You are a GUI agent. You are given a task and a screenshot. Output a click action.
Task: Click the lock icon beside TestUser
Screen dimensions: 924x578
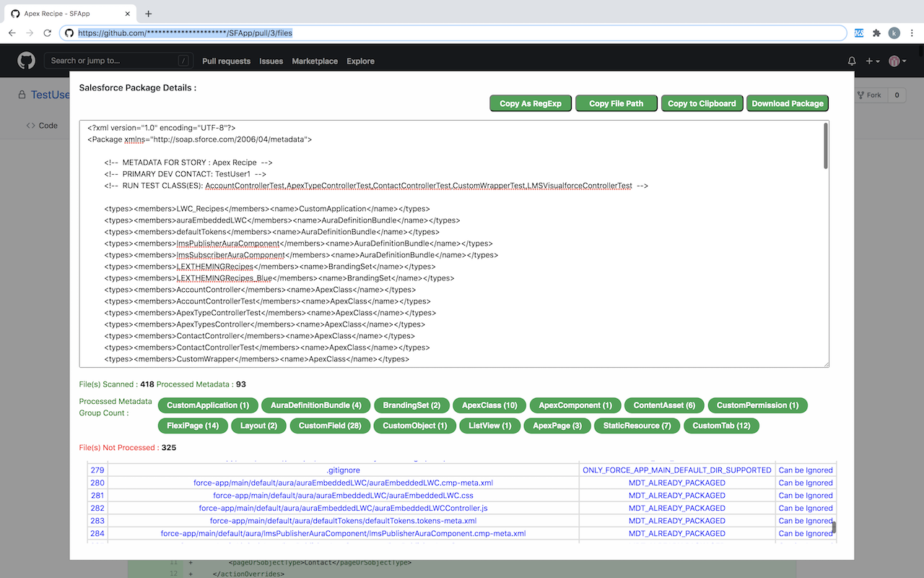[x=21, y=95]
